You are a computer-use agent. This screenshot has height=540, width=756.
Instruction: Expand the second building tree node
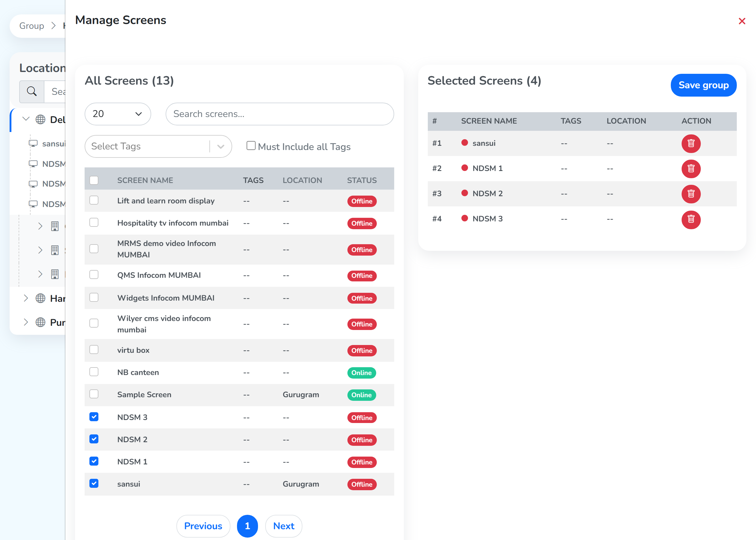40,250
